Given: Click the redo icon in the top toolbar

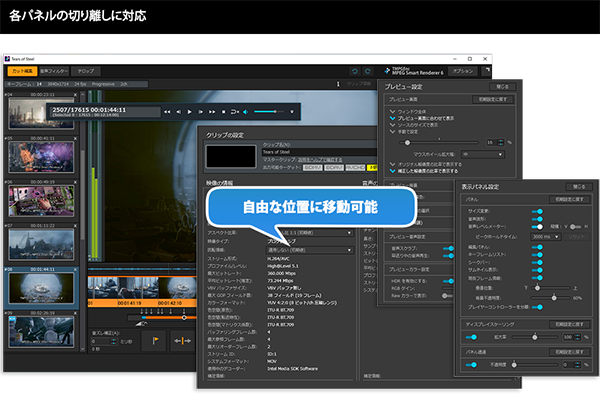Looking at the screenshot, I should pyautogui.click(x=368, y=71).
